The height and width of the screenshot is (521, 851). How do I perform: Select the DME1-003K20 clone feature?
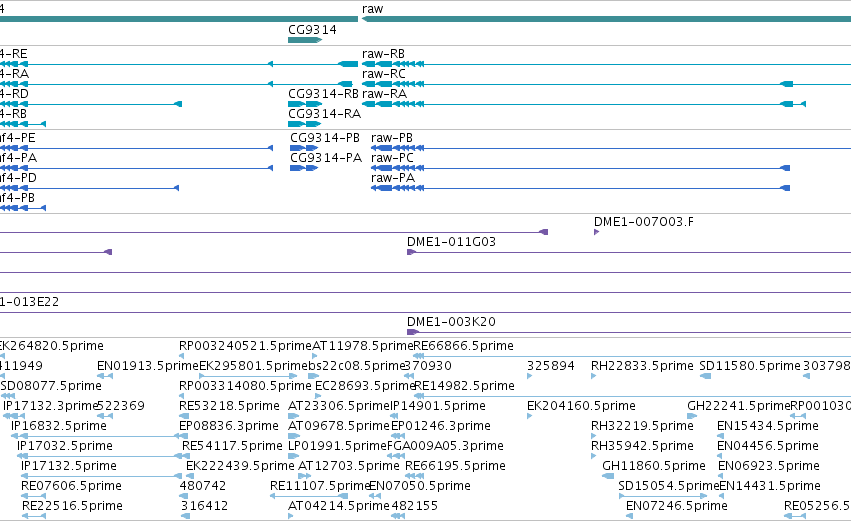pos(451,321)
